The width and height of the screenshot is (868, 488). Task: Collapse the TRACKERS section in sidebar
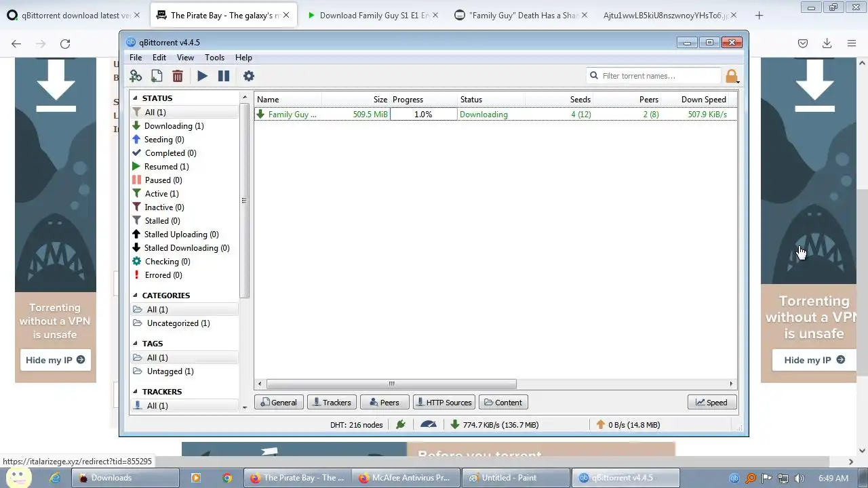click(x=136, y=392)
